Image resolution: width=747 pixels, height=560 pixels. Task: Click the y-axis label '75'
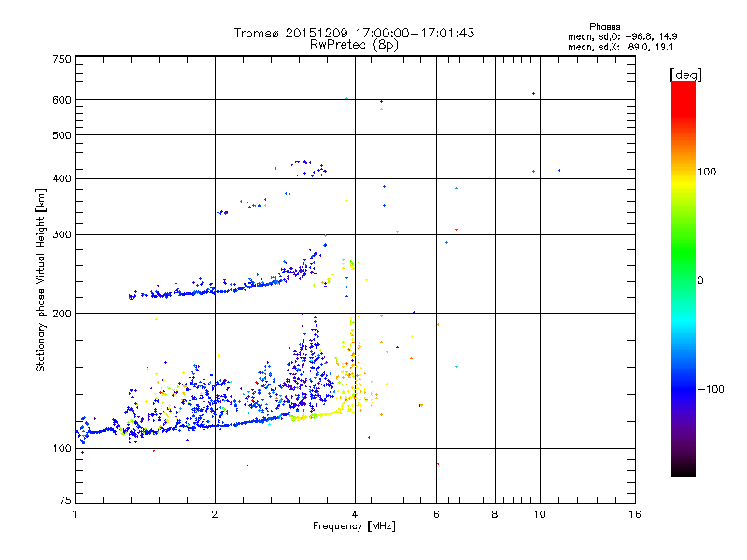coord(65,500)
